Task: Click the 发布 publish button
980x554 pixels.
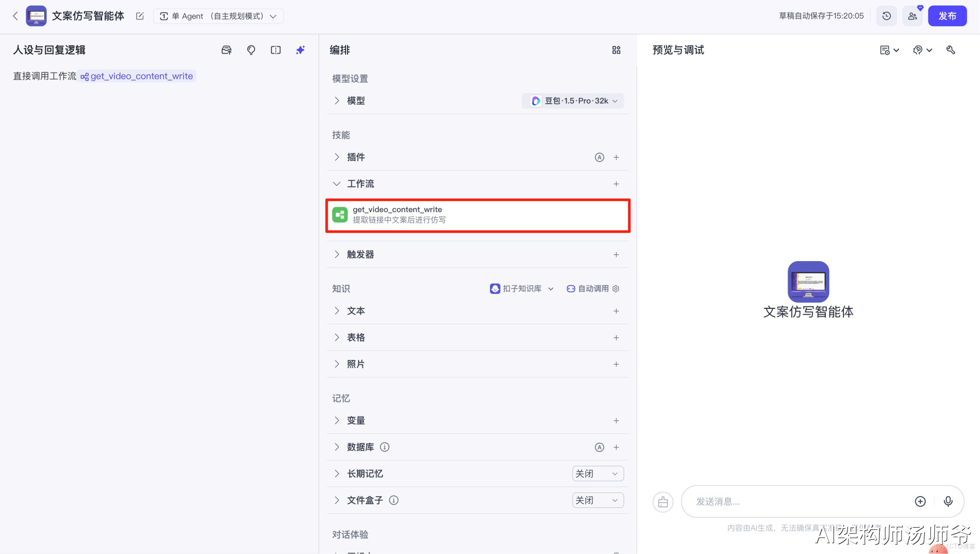Action: point(947,16)
